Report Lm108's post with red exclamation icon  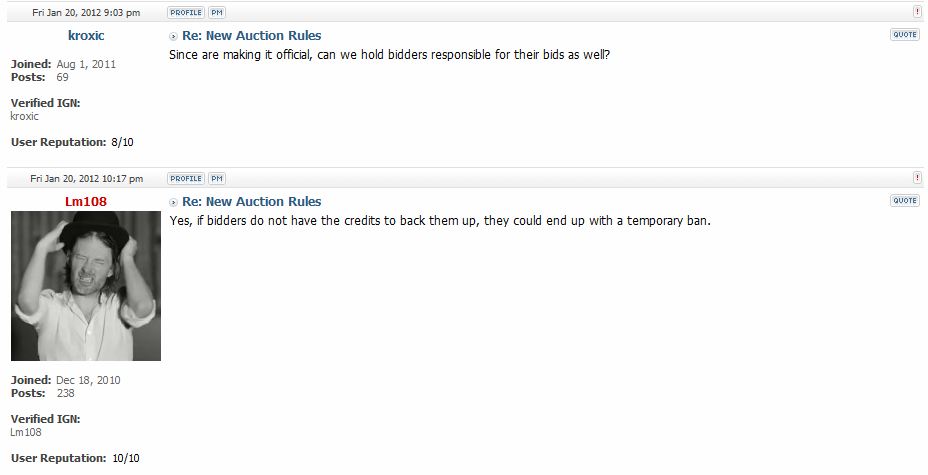[917, 178]
